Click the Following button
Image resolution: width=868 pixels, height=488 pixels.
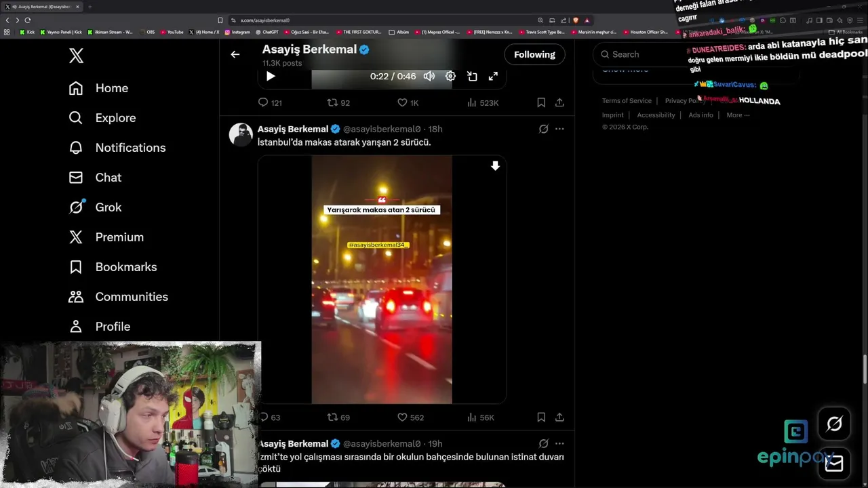point(534,54)
